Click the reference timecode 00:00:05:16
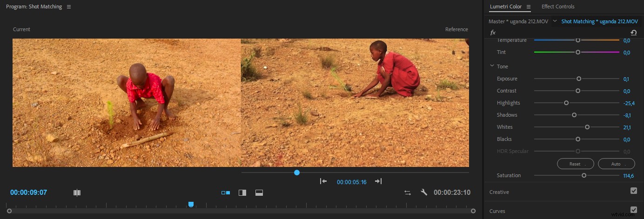The width and height of the screenshot is (644, 219). coord(352,182)
